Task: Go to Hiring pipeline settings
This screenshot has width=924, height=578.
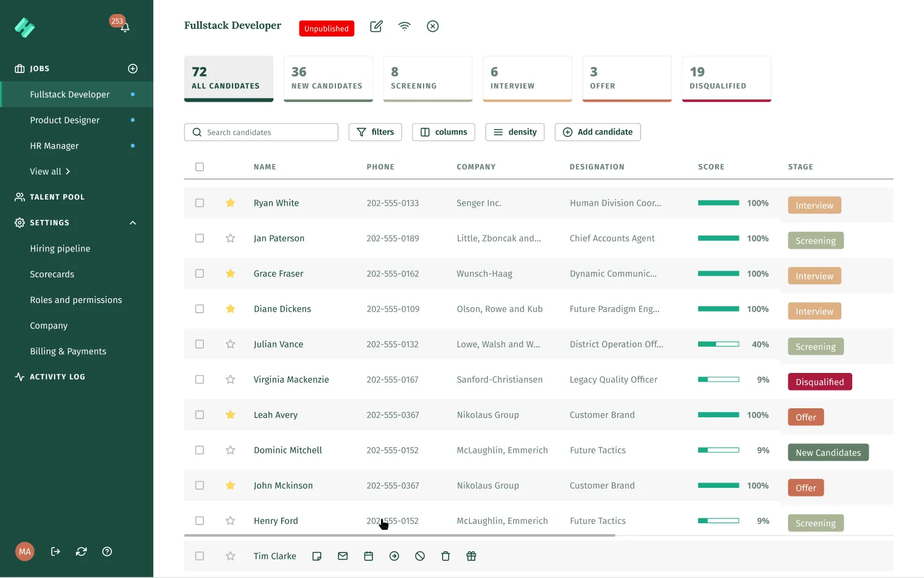Action: pyautogui.click(x=60, y=248)
